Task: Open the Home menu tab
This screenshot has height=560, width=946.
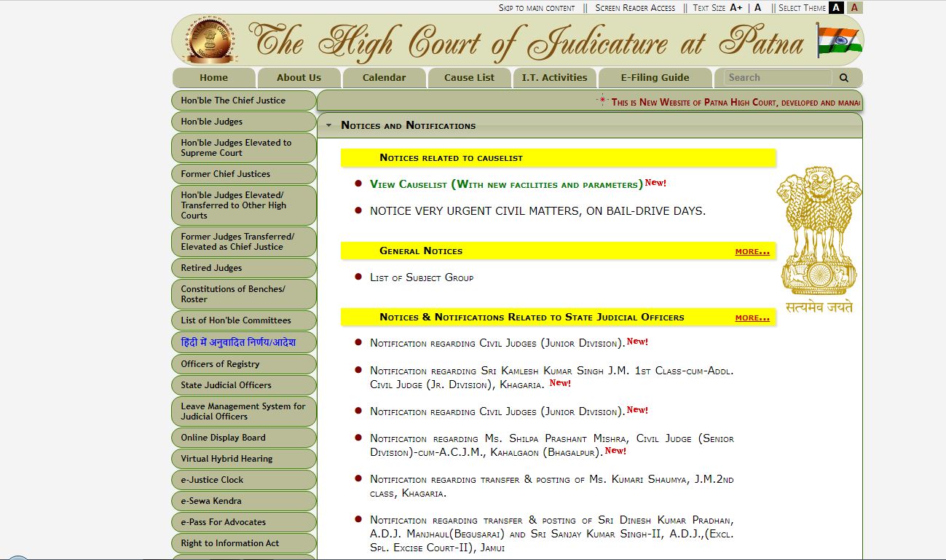Action: tap(214, 78)
